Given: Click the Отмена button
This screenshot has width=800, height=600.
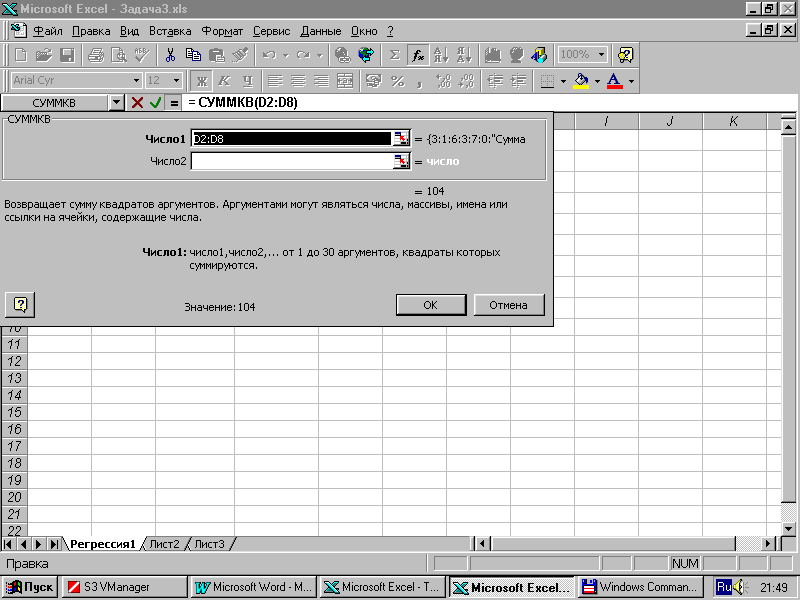Looking at the screenshot, I should click(x=508, y=305).
